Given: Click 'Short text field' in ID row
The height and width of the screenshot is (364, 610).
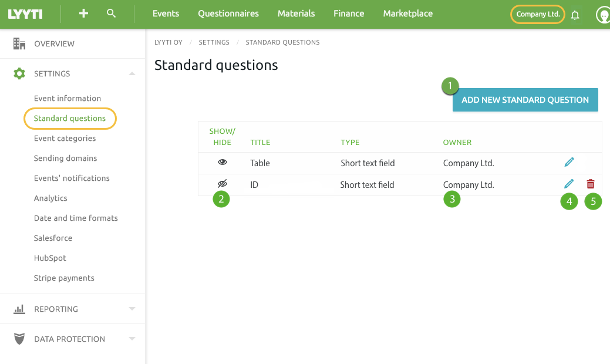Looking at the screenshot, I should pos(368,185).
